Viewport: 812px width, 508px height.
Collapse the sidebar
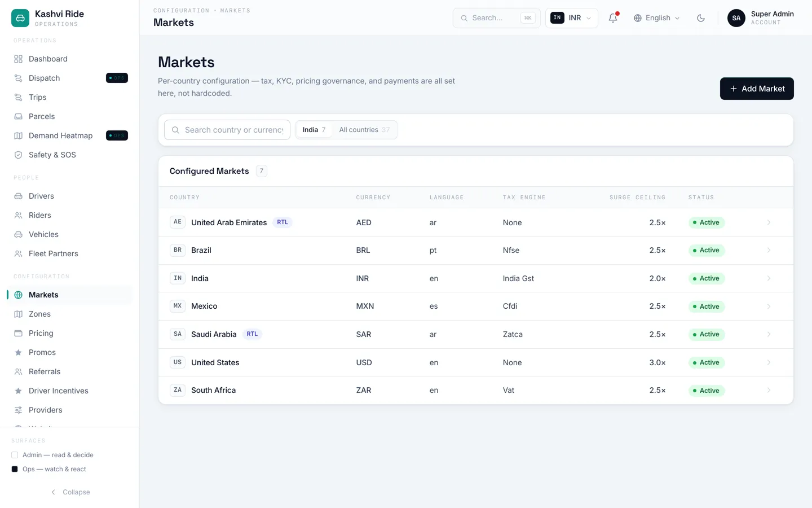[x=70, y=492]
